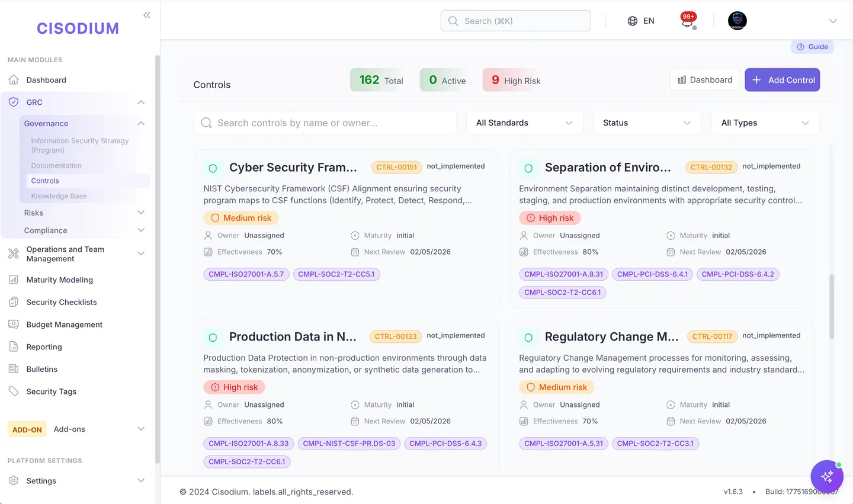The height and width of the screenshot is (504, 853).
Task: Expand the Risks section
Action: (84, 213)
